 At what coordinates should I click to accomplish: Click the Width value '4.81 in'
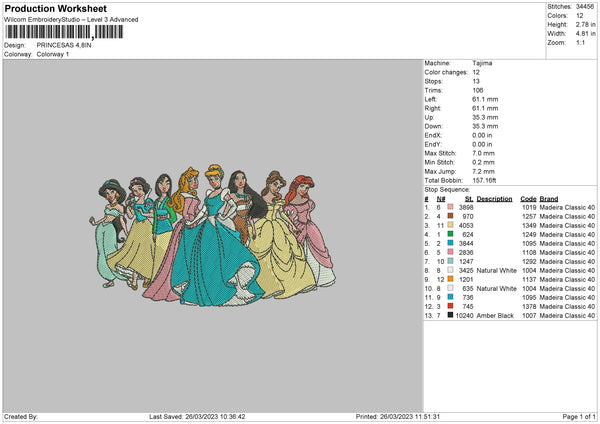tap(585, 34)
